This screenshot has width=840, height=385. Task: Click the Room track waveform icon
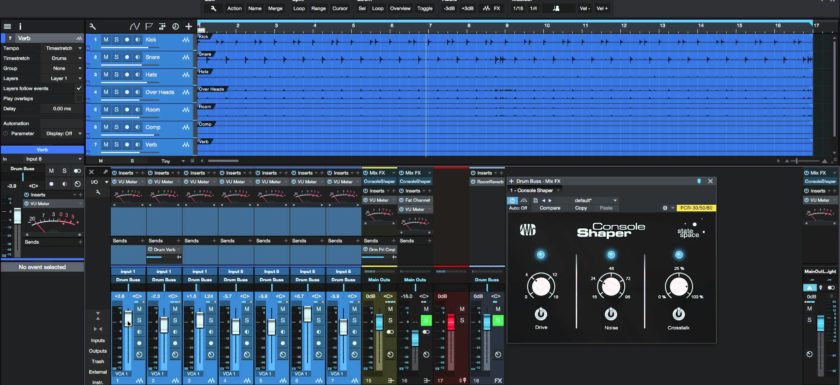tap(185, 110)
